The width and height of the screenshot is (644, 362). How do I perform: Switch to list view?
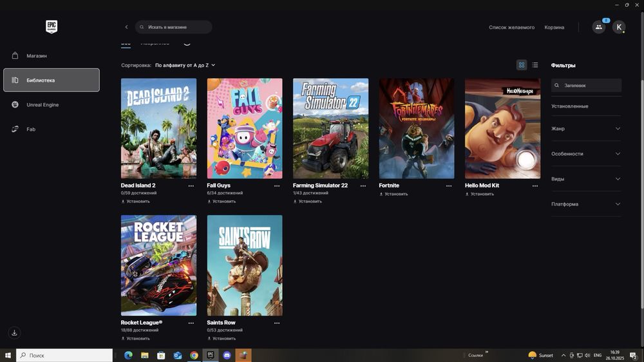(x=535, y=65)
